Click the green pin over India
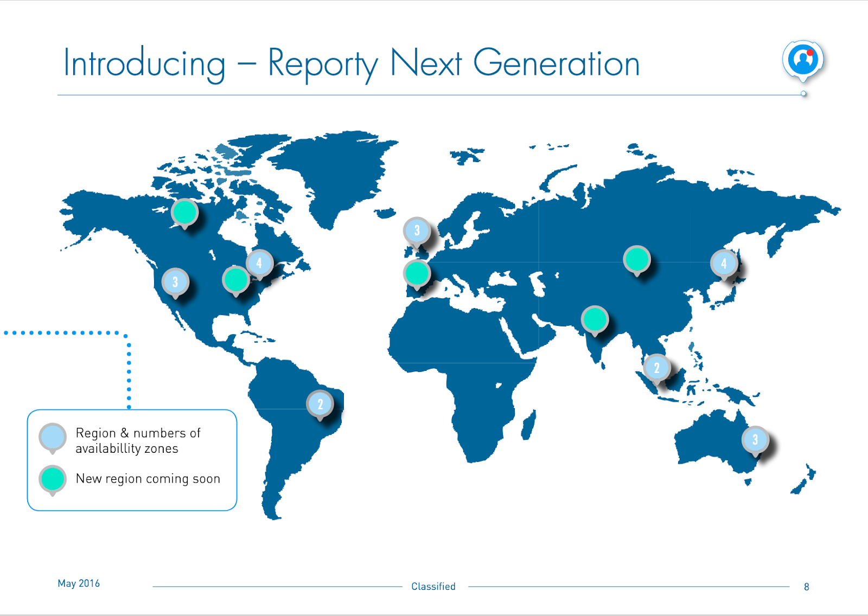Viewport: 868px width, 616px height. 595,320
